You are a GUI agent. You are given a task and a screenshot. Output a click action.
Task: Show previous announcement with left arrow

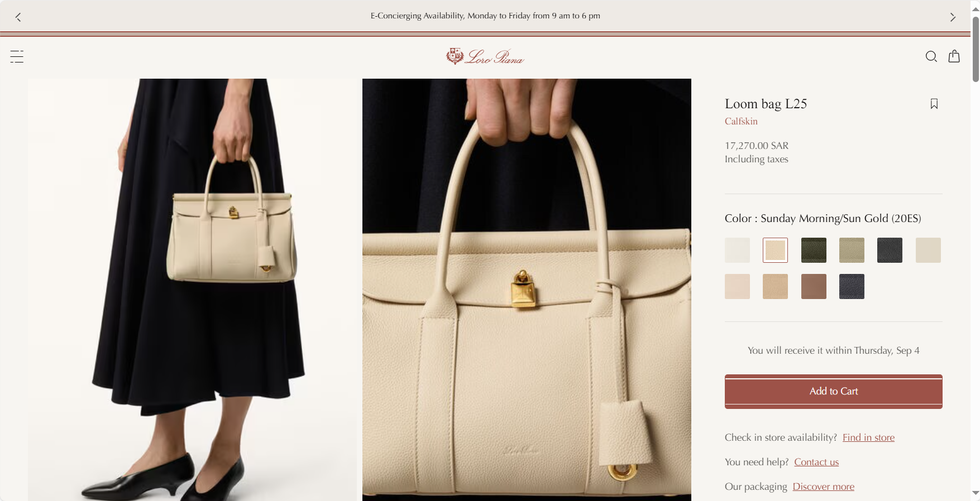[18, 17]
